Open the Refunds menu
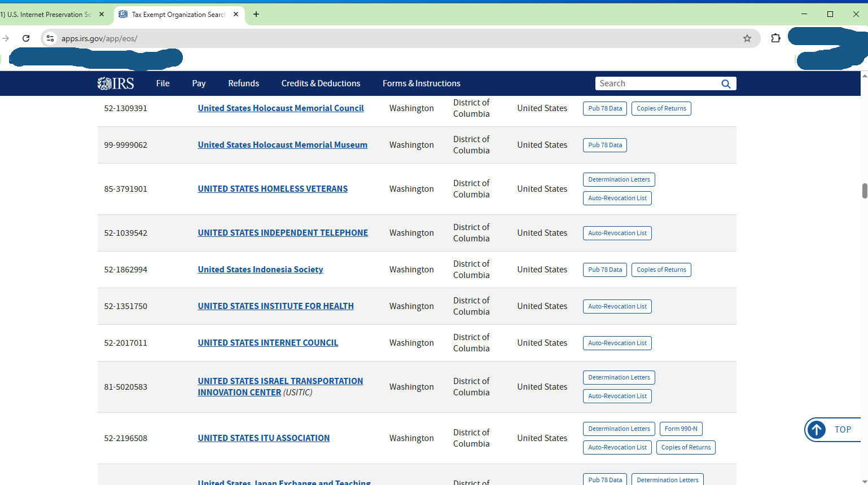868x485 pixels. coord(244,83)
